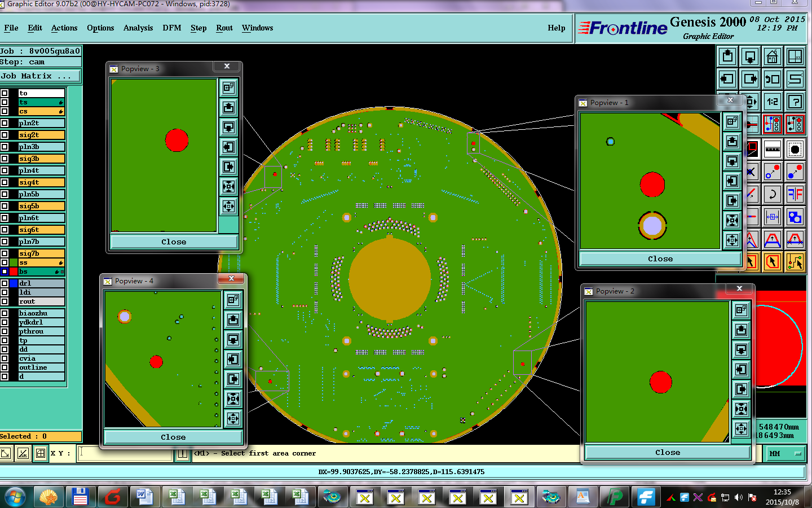Click the red color swatch of layer bs
This screenshot has height=508, width=812.
point(14,271)
